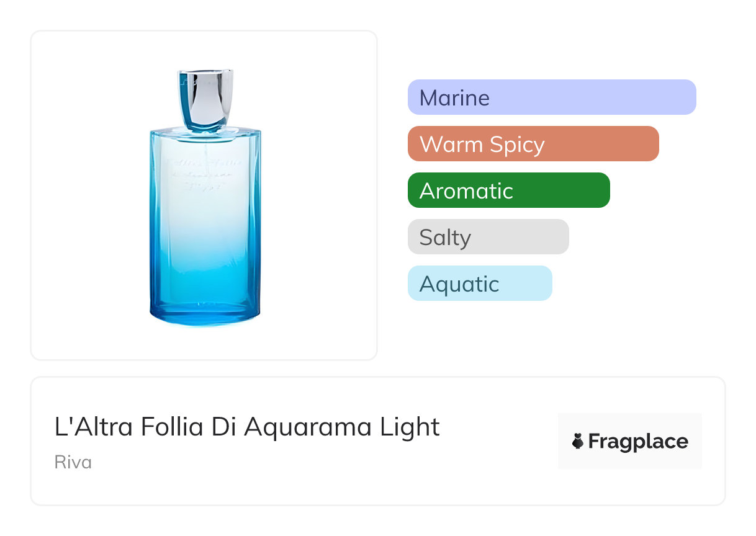756x536 pixels.
Task: Click the 'Aquatic' text label
Action: 459,284
